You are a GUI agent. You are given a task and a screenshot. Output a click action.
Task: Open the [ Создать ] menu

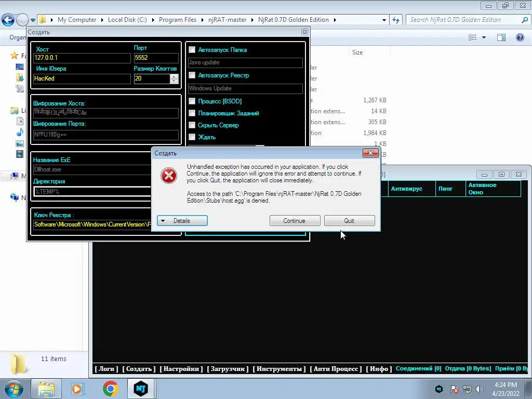139,369
